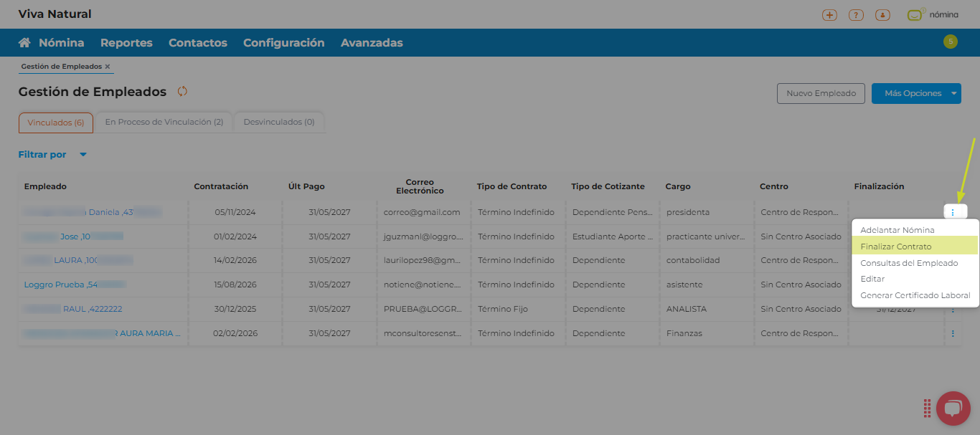Click the Contratación column header
Screen dimensions: 980x435
click(x=221, y=186)
